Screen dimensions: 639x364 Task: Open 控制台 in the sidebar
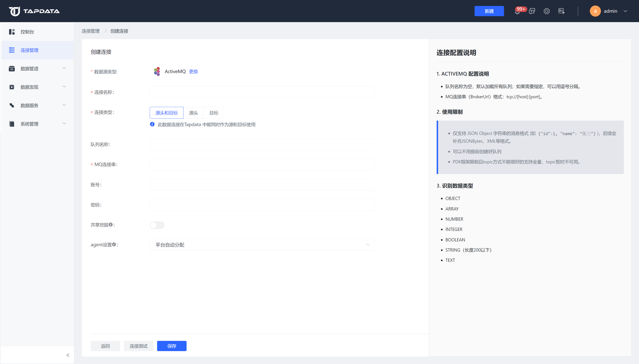[x=37, y=32]
